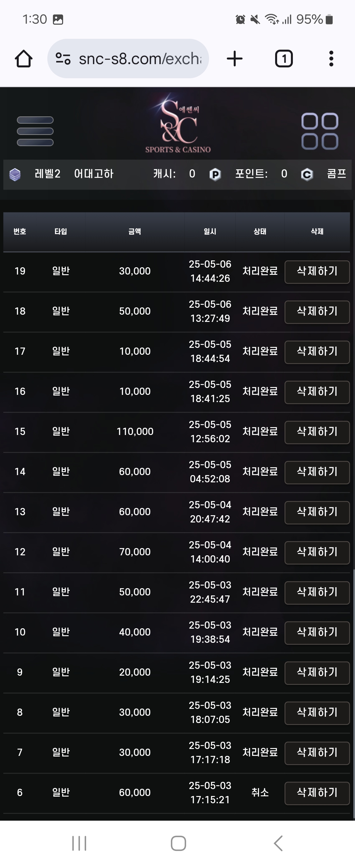Focus the snc-s8.com URL address field
This screenshot has height=868, width=355.
(x=128, y=59)
